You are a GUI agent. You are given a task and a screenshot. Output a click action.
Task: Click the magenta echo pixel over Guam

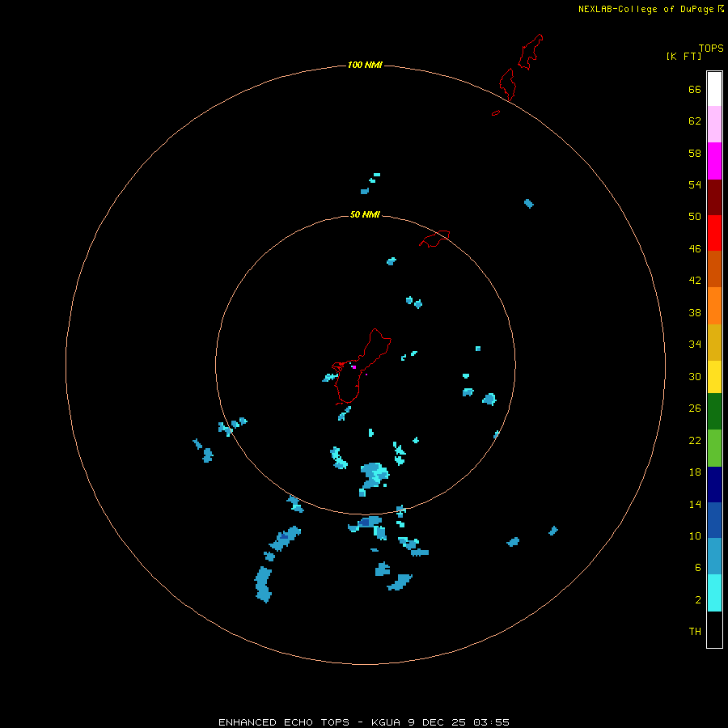pos(353,367)
